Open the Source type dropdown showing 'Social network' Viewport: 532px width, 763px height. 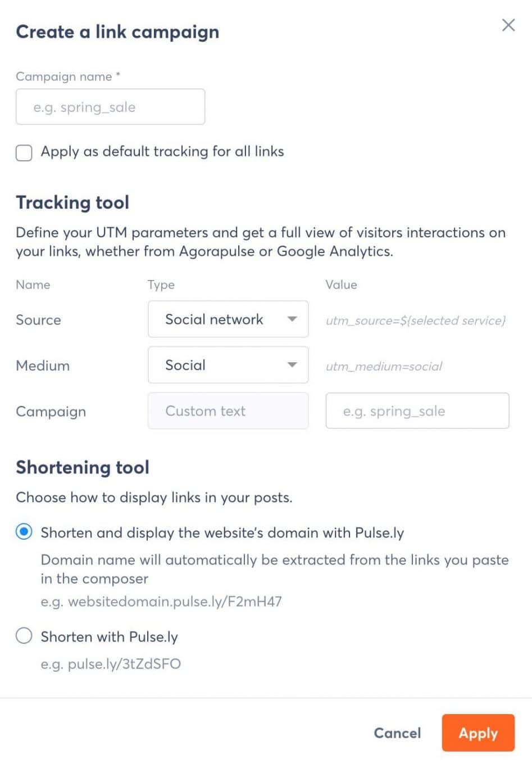click(228, 319)
